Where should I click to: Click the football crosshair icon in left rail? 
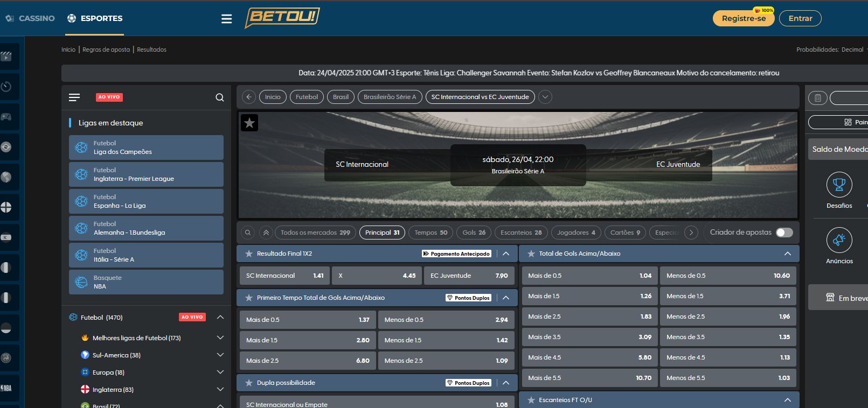[6, 207]
